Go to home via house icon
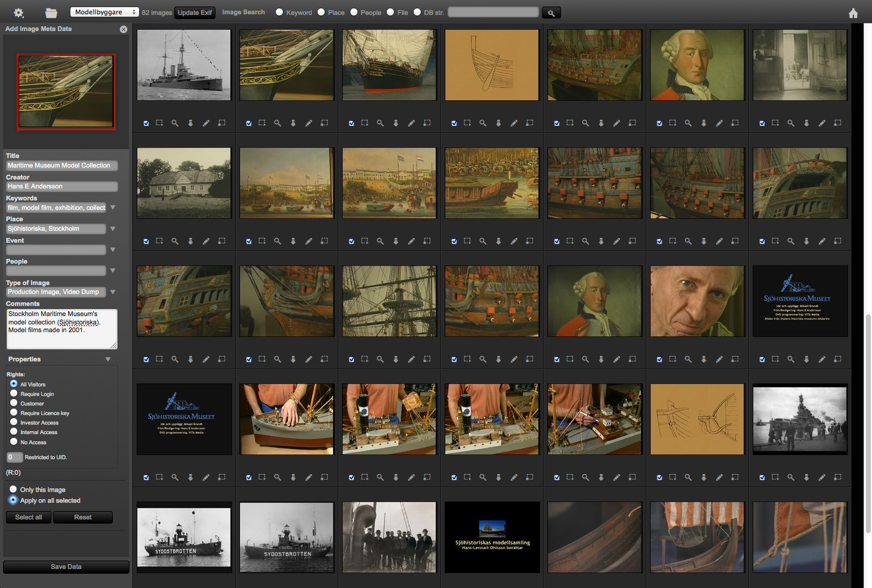This screenshot has height=588, width=872. point(853,13)
